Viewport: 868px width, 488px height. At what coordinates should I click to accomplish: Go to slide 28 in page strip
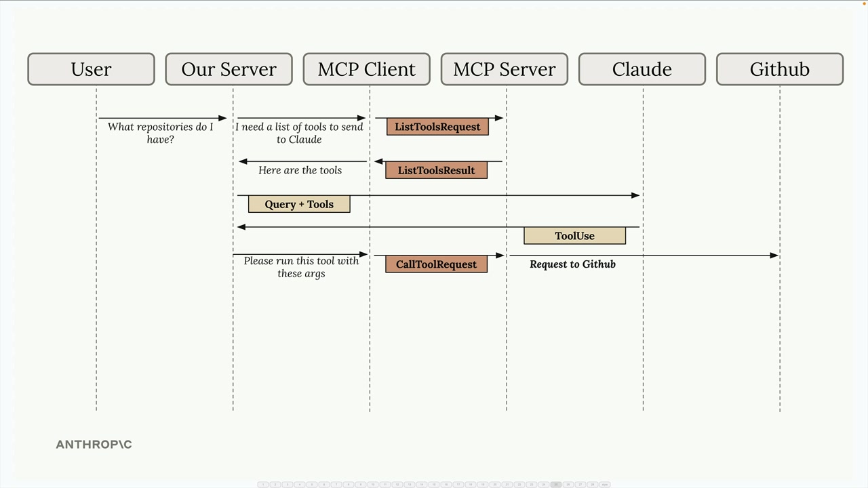pos(593,485)
